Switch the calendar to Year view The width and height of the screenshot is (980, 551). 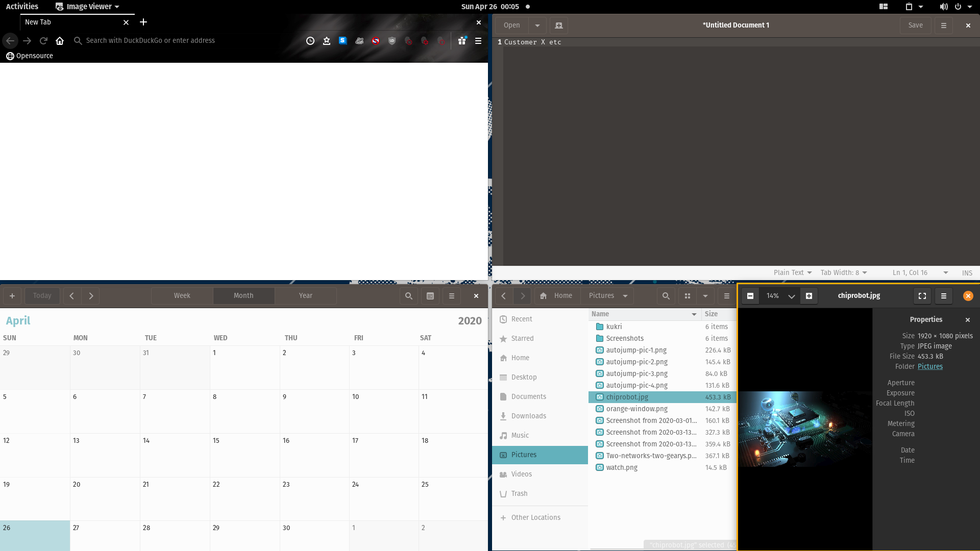(305, 295)
